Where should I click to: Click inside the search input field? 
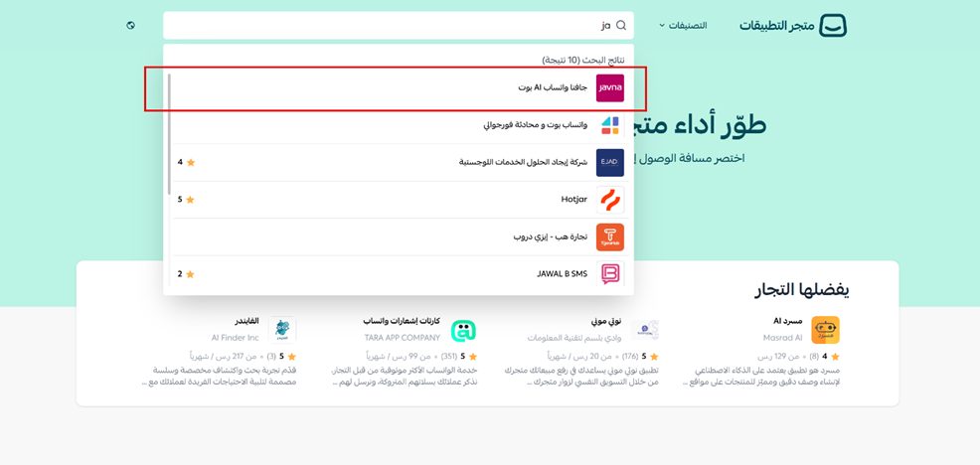pos(399,26)
